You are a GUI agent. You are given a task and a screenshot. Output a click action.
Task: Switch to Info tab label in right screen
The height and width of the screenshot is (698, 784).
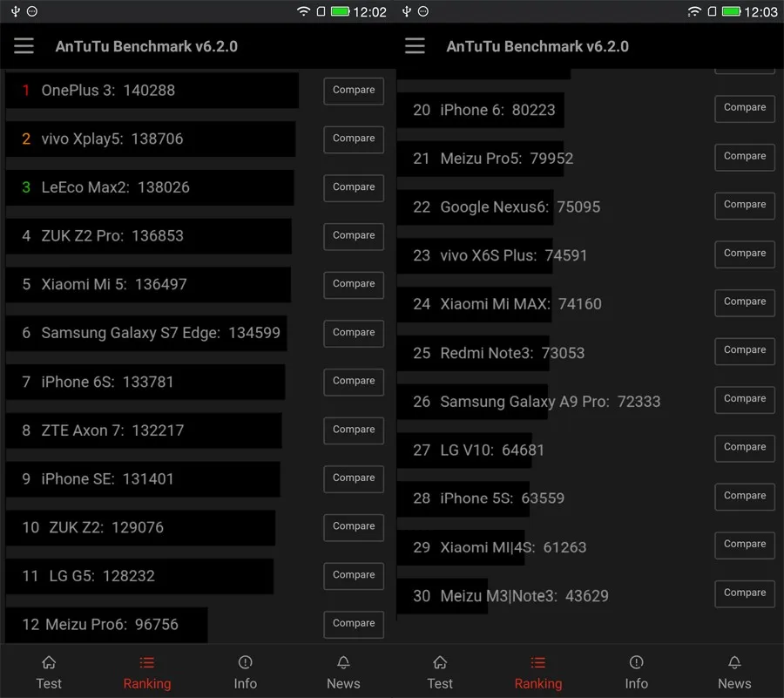(x=636, y=683)
